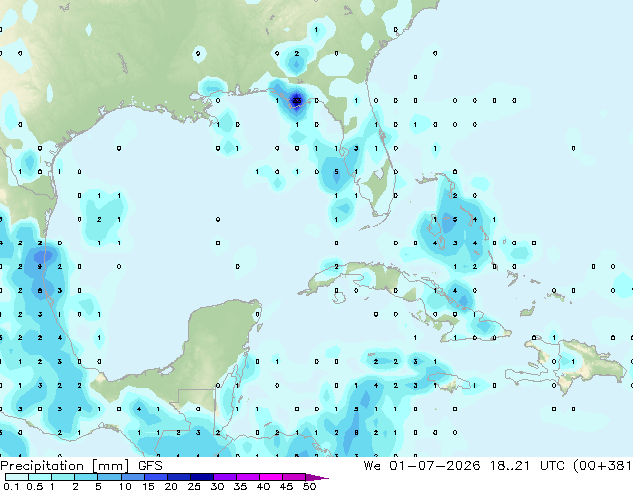Screen dimensions: 634x490
Task: Click the '30' legend scale label
Action: click(217, 486)
